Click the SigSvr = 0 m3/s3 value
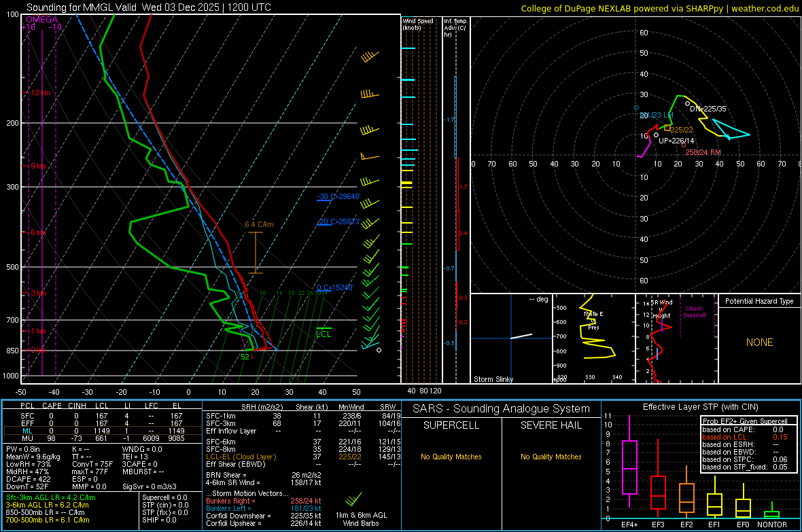The height and width of the screenshot is (532, 802). [150, 486]
